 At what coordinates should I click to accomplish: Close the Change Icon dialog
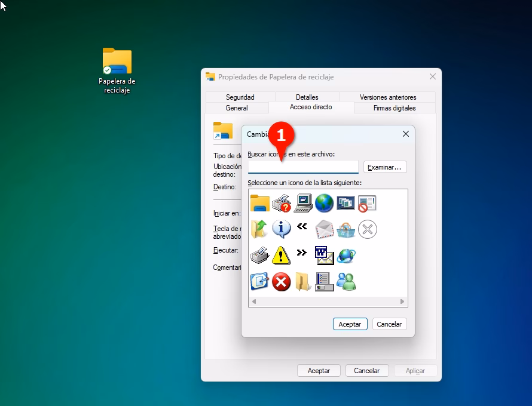[x=406, y=134]
